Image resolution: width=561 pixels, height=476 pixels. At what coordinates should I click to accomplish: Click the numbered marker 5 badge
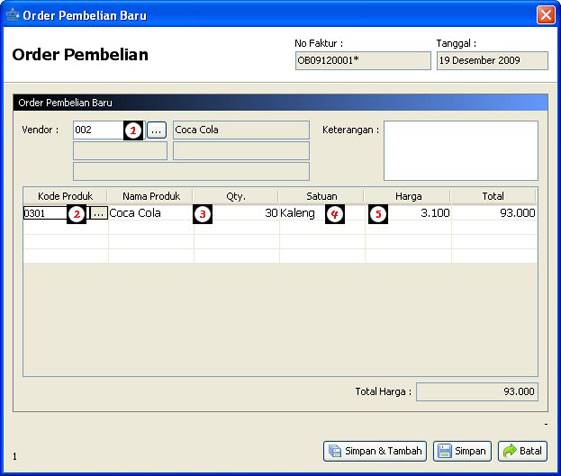[378, 214]
